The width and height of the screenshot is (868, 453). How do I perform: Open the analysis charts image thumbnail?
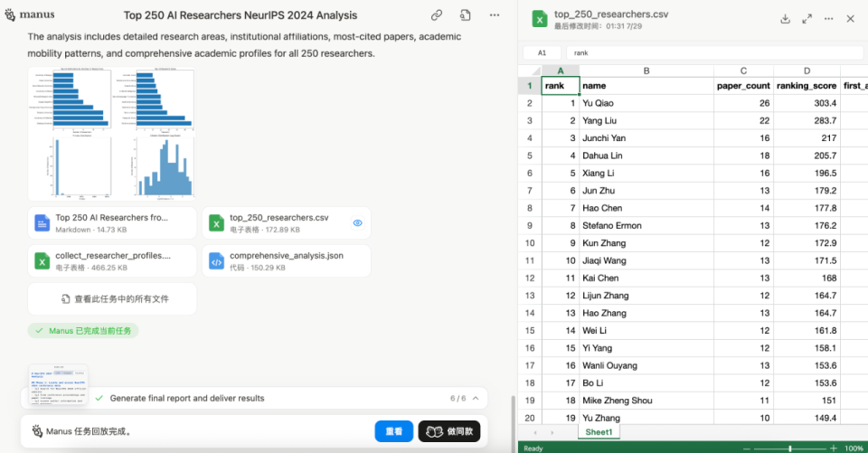tap(111, 134)
